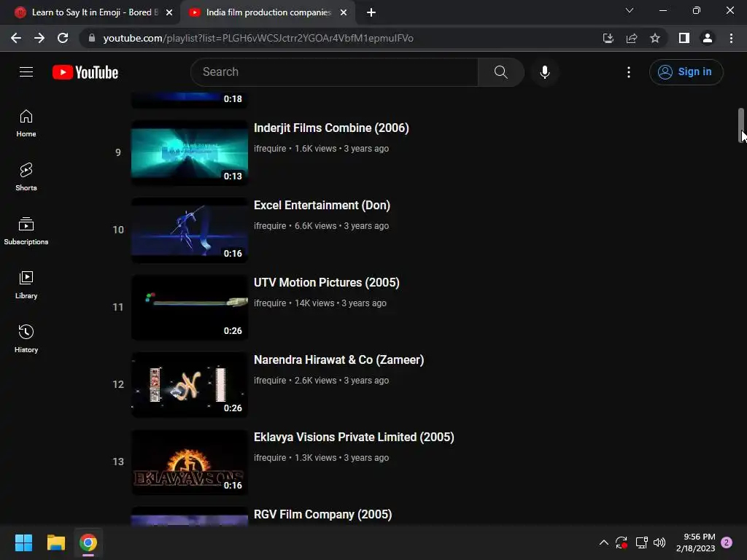Click thumbnail of Inderjit Films Combine video
This screenshot has width=747, height=560.
(190, 152)
